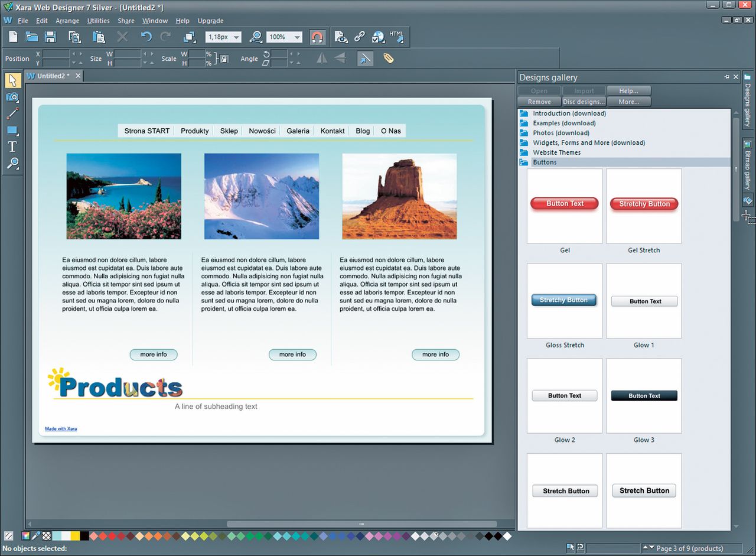Screen dimensions: 756x556
Task: Click the Undo arrow icon
Action: click(x=146, y=37)
